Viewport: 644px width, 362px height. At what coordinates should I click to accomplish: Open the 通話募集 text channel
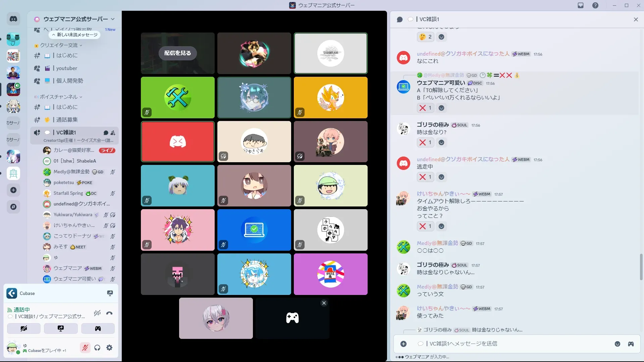(x=67, y=120)
